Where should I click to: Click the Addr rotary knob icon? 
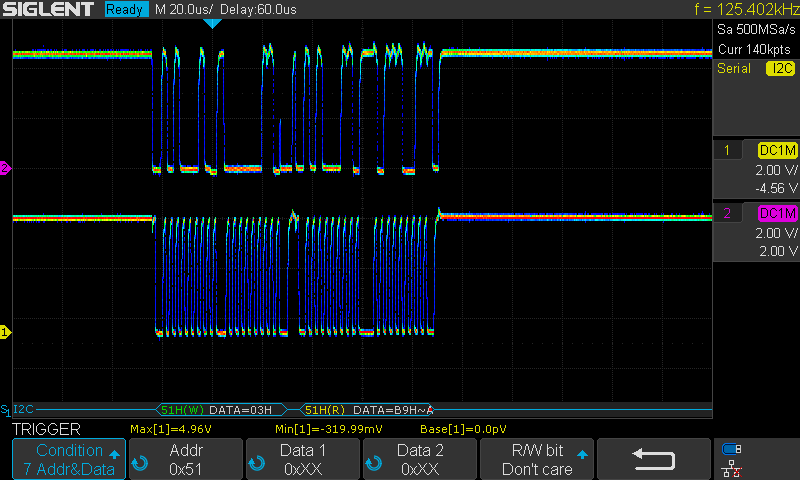[x=140, y=463]
